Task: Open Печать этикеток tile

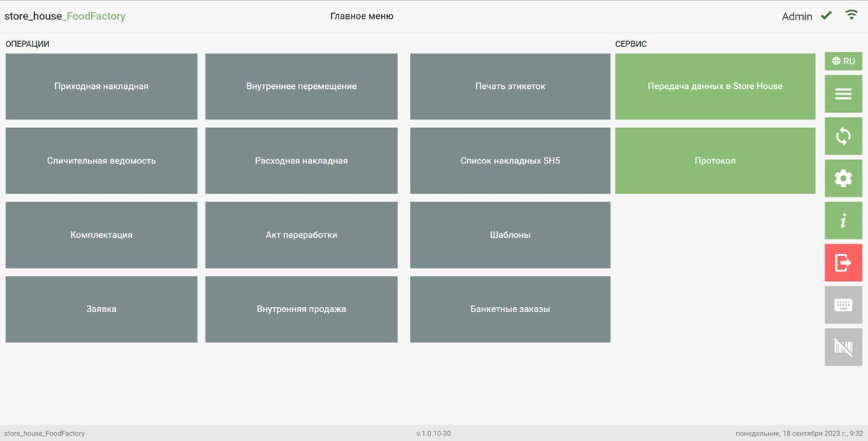Action: (510, 86)
